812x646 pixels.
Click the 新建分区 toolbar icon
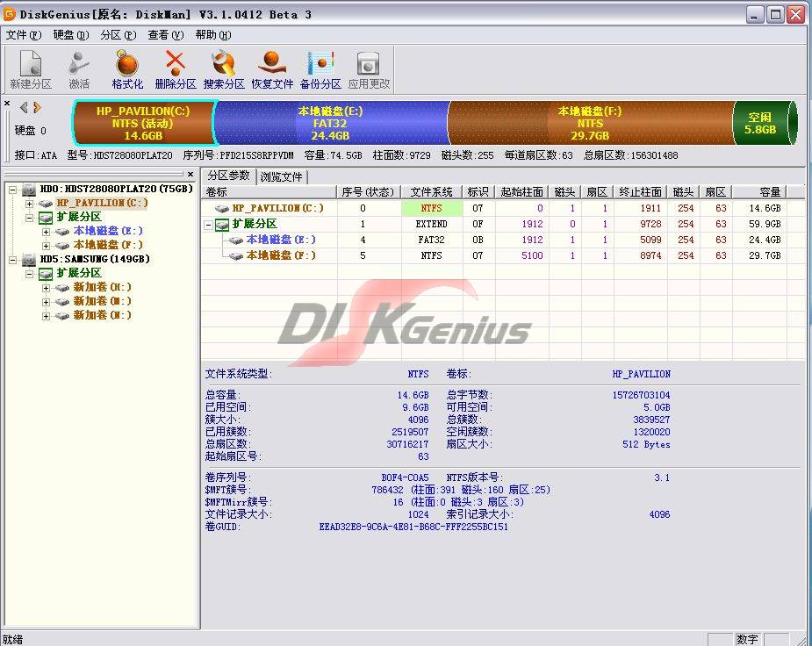click(31, 69)
